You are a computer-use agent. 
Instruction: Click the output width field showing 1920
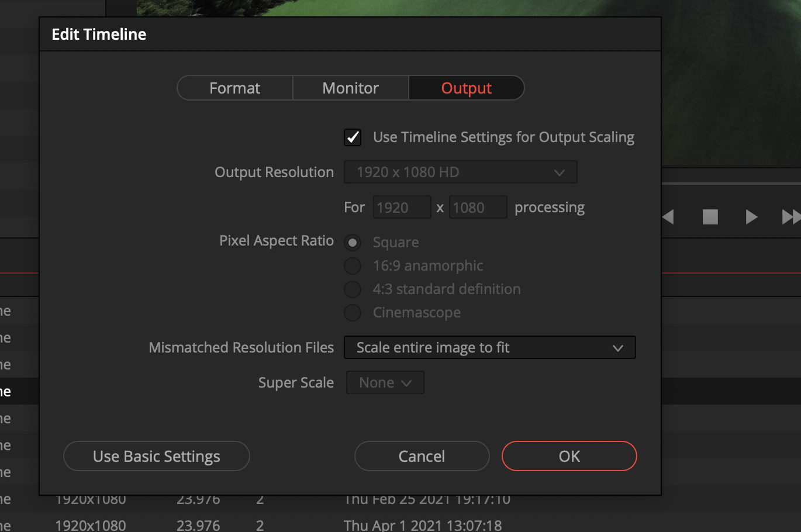(402, 208)
